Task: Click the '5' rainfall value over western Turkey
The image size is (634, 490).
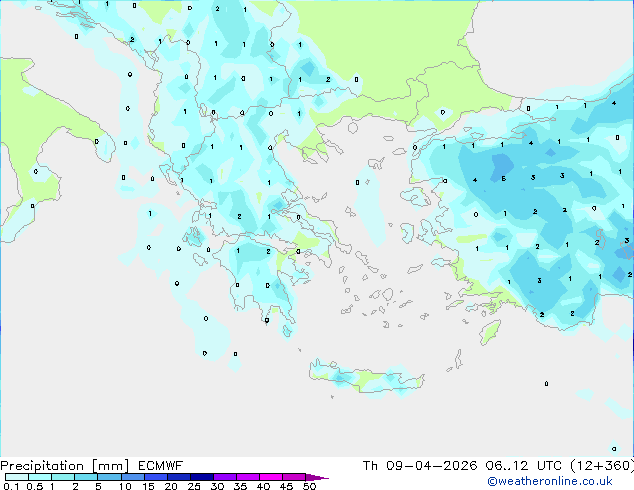Action: tap(503, 178)
